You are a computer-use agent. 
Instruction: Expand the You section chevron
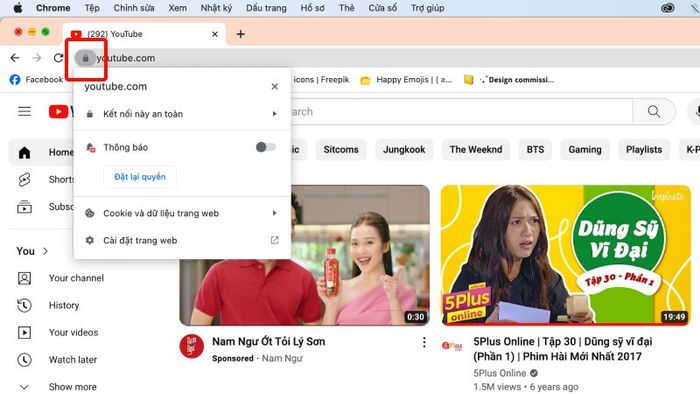point(46,251)
